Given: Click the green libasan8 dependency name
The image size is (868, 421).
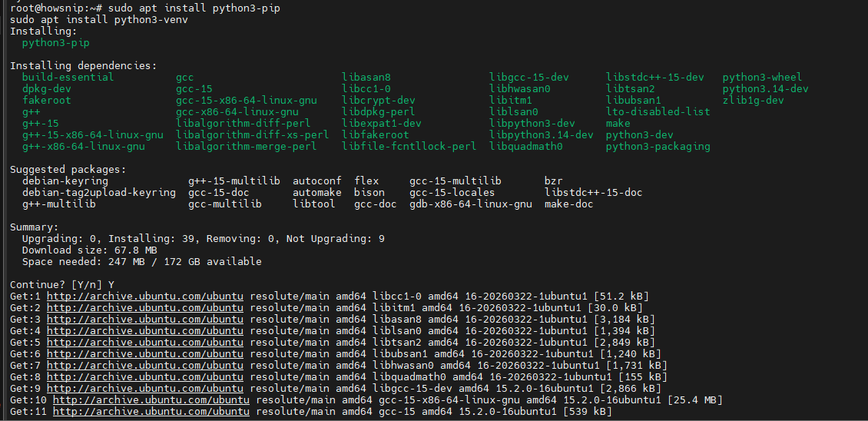Looking at the screenshot, I should point(366,78).
